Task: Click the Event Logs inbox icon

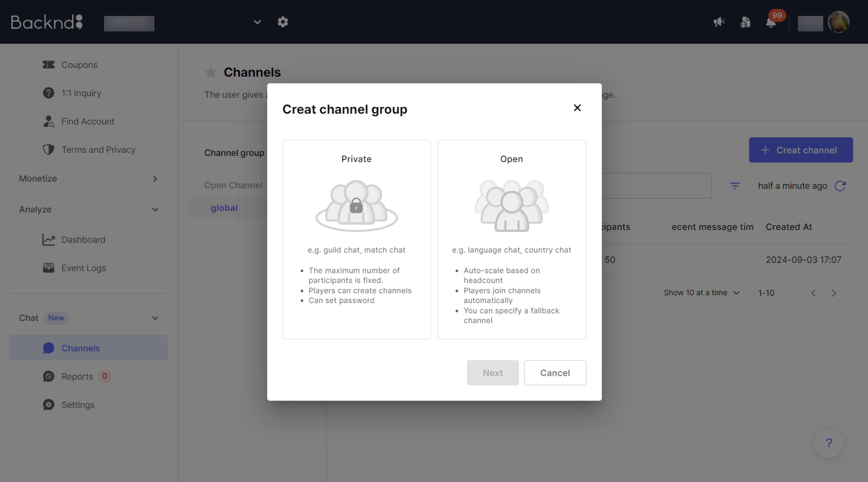Action: pyautogui.click(x=49, y=268)
